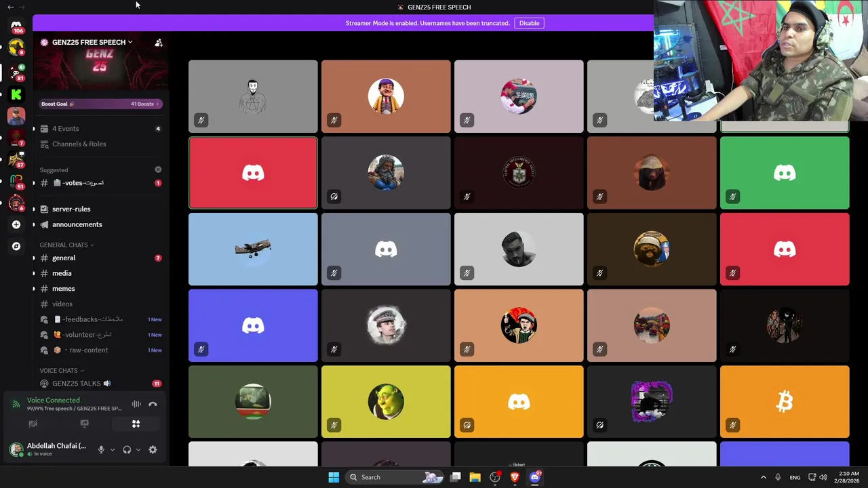Open the suggested votes channel
This screenshot has width=868, height=488.
[x=100, y=183]
